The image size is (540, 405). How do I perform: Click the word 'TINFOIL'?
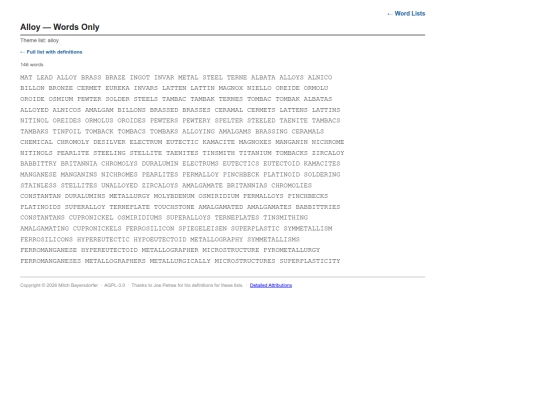(67, 132)
